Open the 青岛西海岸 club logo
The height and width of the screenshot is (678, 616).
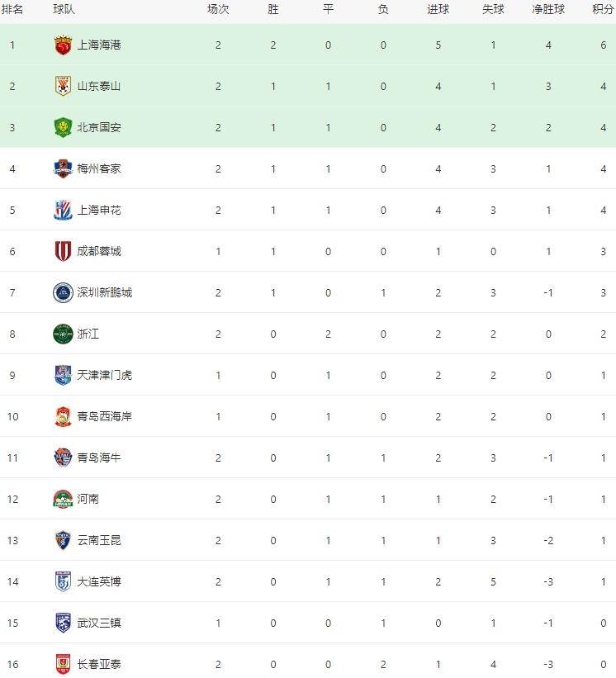(x=63, y=416)
